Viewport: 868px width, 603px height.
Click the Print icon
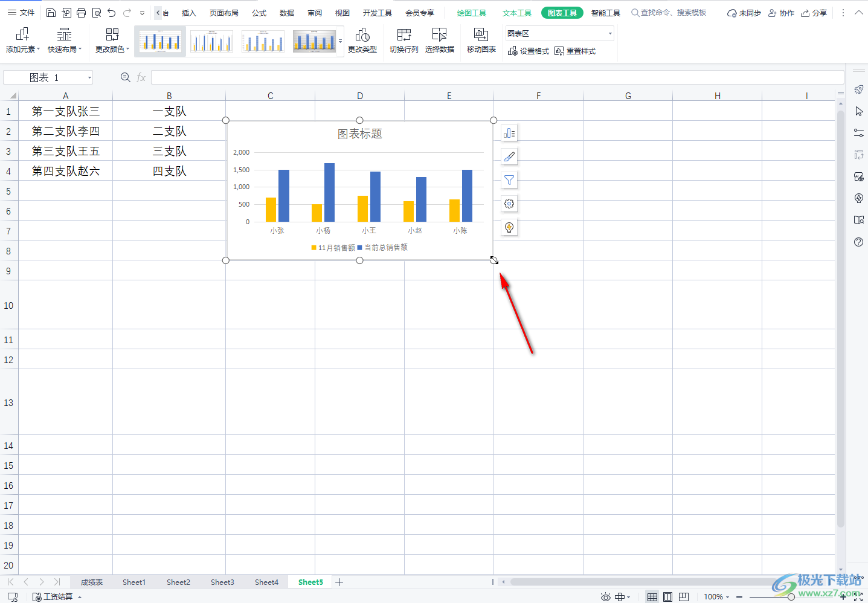point(81,13)
